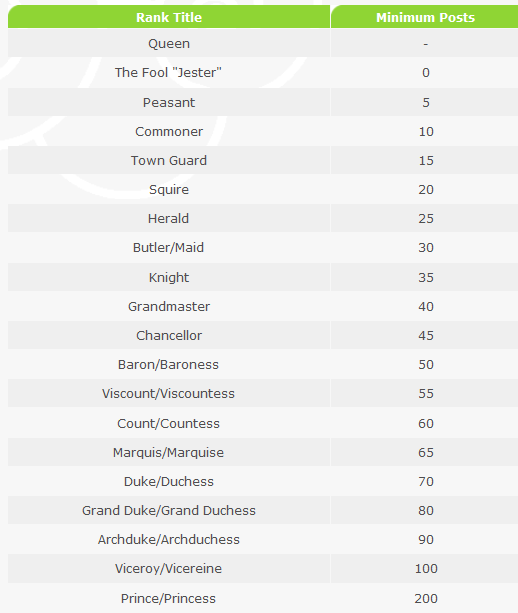Click the Grand Duke/Grand Duchess title
518x613 pixels.
tap(169, 511)
